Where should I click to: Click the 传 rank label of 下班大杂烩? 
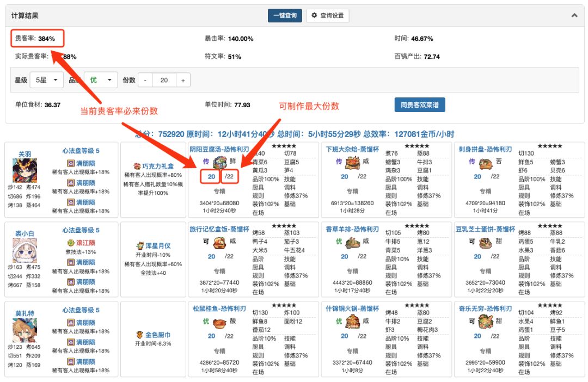(339, 161)
